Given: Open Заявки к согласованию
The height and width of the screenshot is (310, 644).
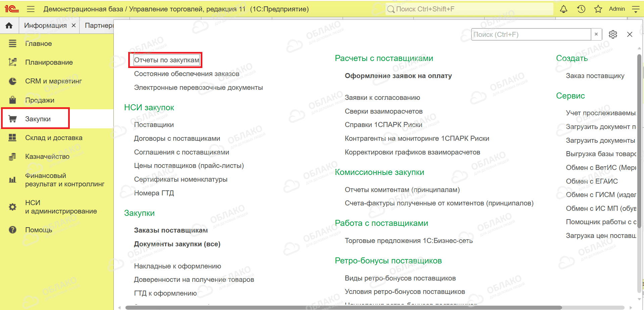Looking at the screenshot, I should point(382,98).
